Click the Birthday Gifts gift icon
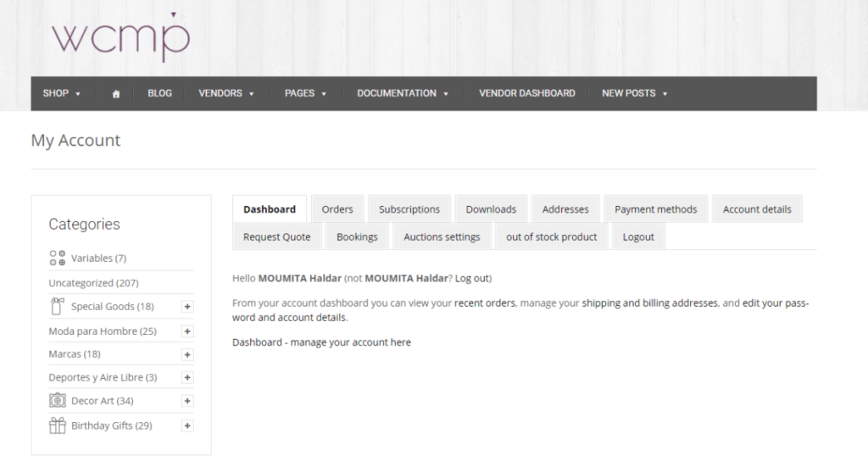Viewport: 868px width, 467px height. pyautogui.click(x=57, y=425)
